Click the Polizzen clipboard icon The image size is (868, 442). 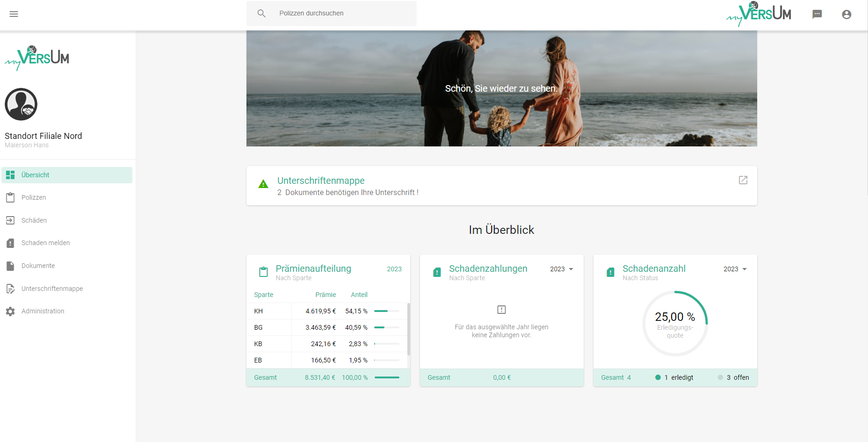[10, 197]
